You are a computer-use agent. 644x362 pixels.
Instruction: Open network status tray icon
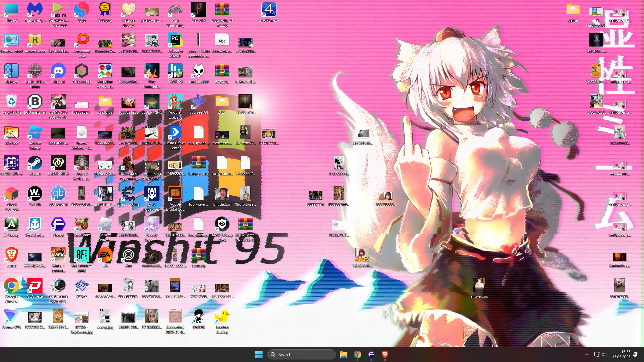point(597,354)
